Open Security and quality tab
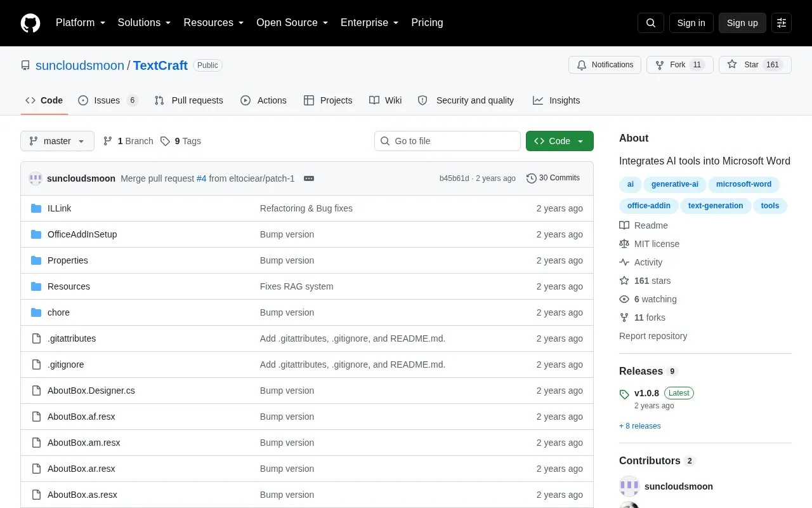Image resolution: width=812 pixels, height=508 pixels. (466, 100)
